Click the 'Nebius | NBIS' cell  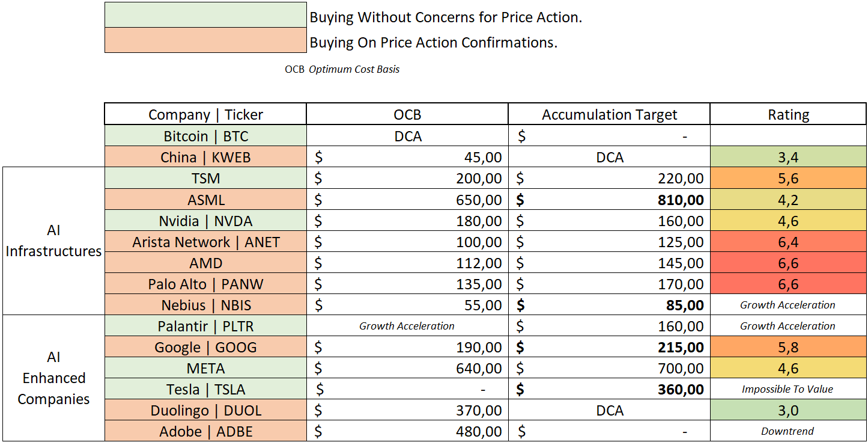[205, 304]
